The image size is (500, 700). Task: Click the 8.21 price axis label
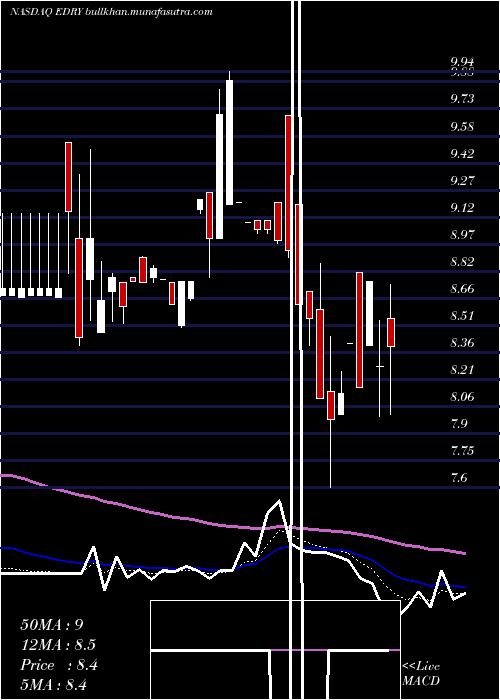point(462,370)
